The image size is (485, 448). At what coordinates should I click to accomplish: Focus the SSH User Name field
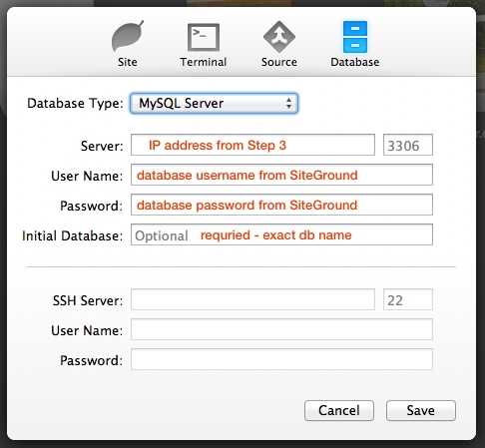point(281,329)
